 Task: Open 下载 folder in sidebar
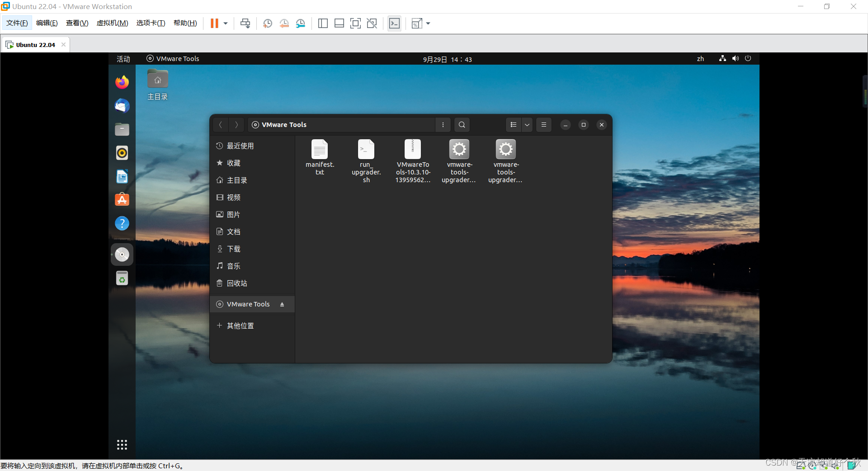pos(252,249)
